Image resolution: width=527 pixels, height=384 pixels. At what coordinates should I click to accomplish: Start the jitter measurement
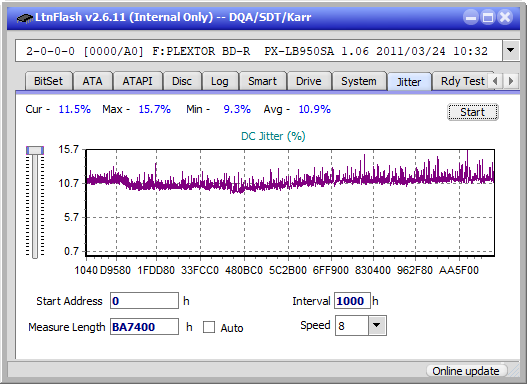click(x=473, y=112)
